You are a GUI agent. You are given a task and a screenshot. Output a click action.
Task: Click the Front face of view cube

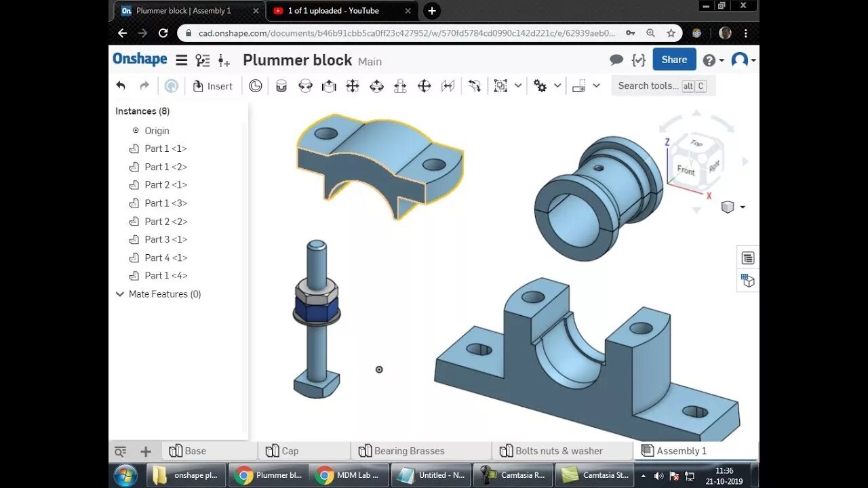(686, 169)
